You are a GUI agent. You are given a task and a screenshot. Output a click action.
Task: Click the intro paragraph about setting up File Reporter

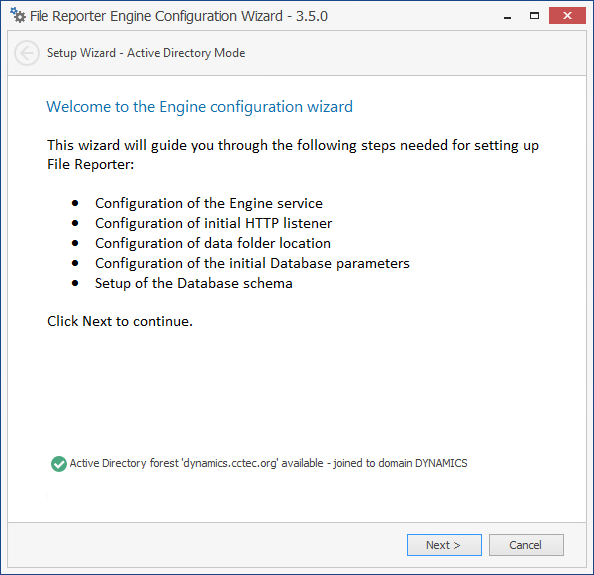coord(293,155)
